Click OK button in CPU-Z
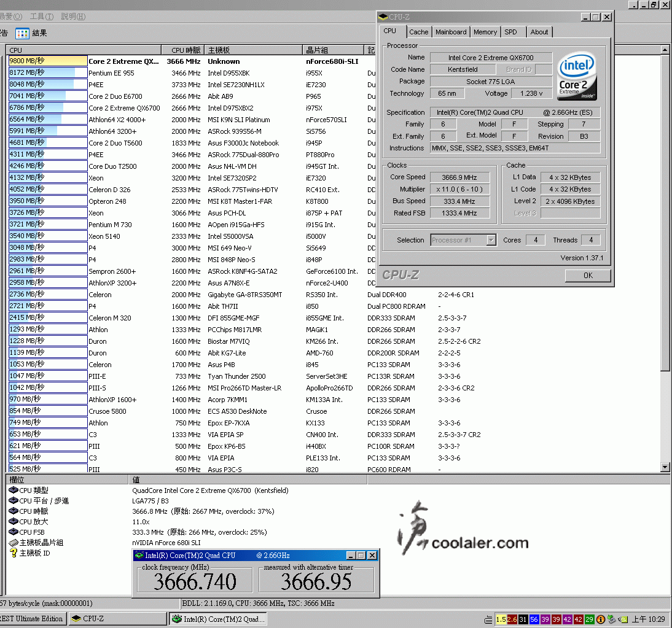 (x=588, y=276)
